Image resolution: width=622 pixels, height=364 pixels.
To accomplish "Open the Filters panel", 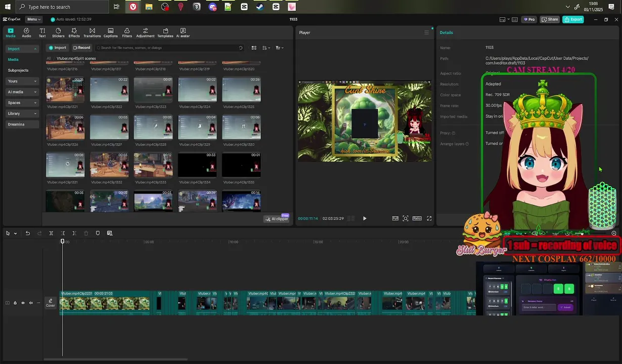I will pyautogui.click(x=127, y=33).
